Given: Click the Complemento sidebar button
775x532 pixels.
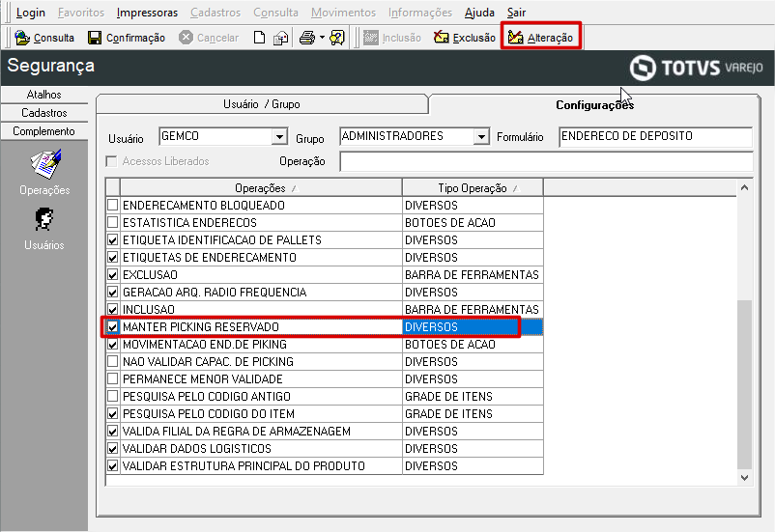Looking at the screenshot, I should pos(44,131).
